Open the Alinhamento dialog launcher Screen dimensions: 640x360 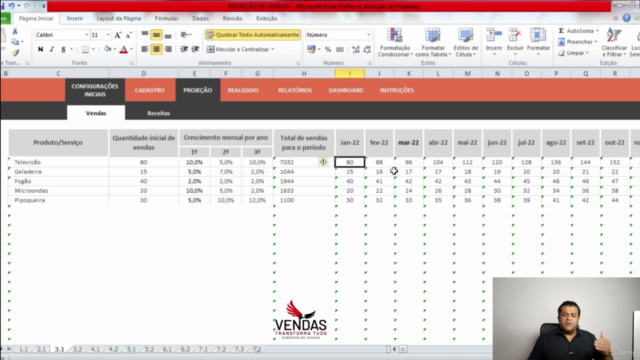(298, 63)
